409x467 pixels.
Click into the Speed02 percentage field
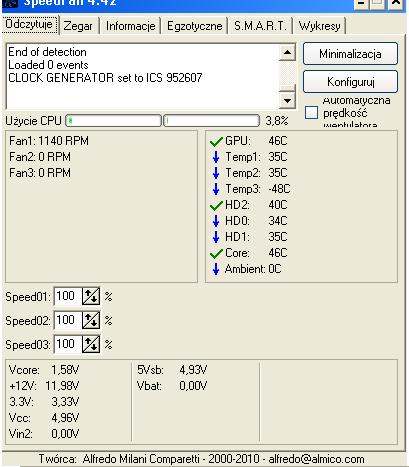[x=68, y=320]
